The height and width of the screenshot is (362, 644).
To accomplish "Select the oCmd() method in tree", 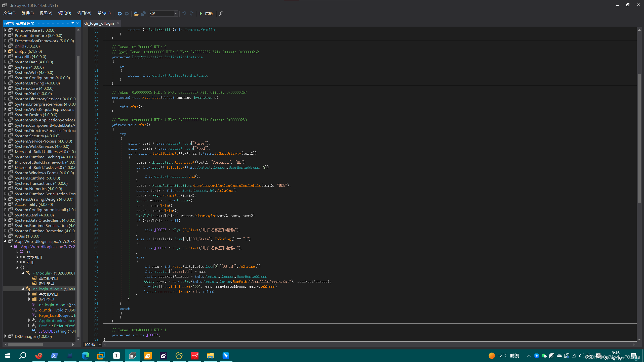I will coord(57,310).
